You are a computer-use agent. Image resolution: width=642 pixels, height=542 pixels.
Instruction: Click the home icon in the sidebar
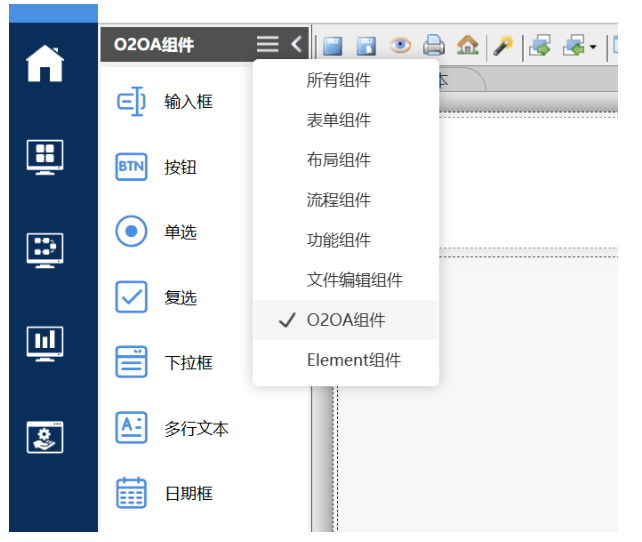point(45,64)
